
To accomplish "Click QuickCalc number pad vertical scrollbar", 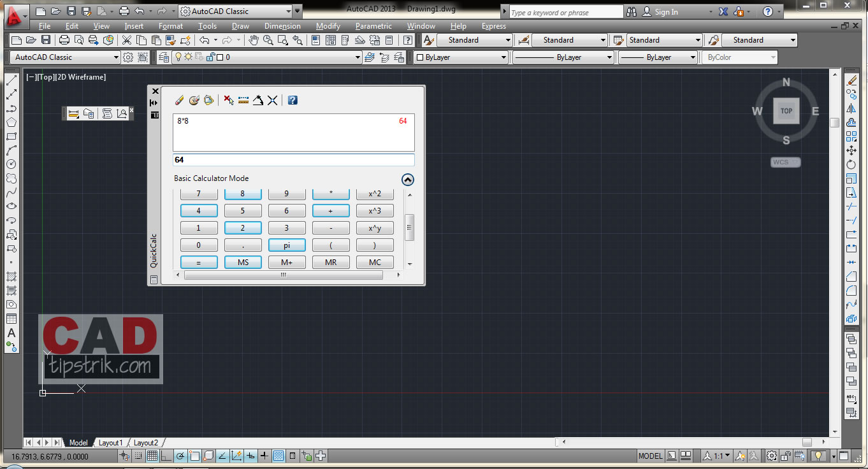I will click(410, 228).
